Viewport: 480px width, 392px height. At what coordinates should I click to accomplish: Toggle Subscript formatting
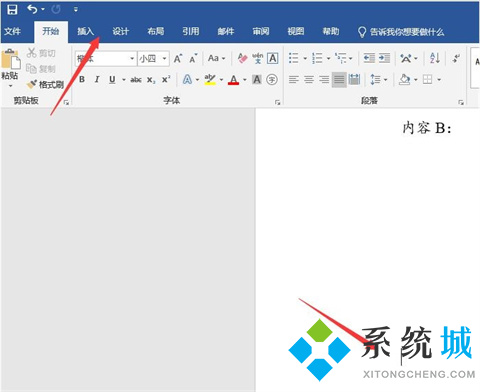pos(151,80)
